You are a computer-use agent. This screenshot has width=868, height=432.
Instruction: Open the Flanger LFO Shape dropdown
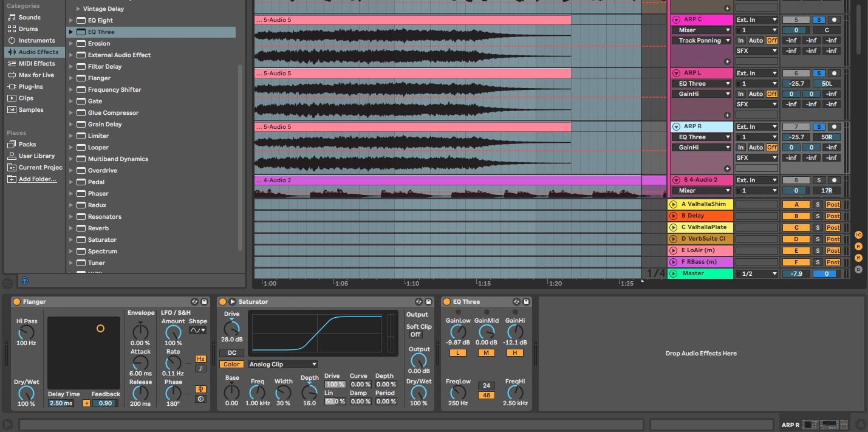(x=197, y=331)
